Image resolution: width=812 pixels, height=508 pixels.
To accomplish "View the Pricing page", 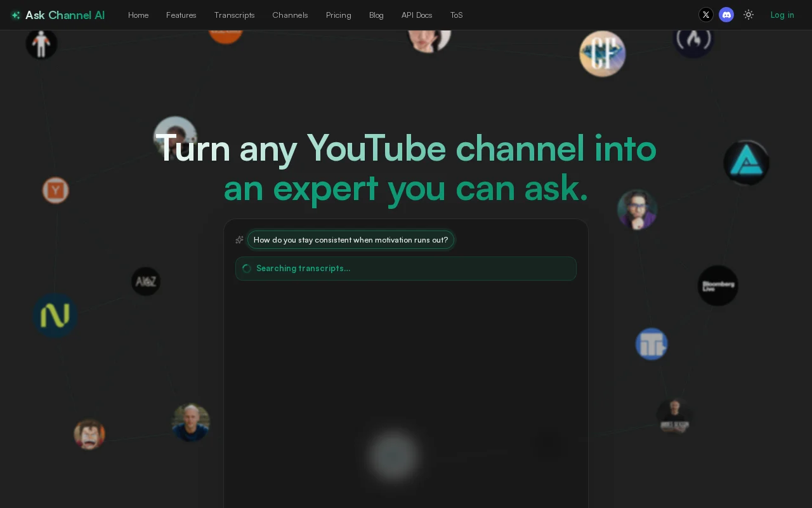I will [339, 15].
